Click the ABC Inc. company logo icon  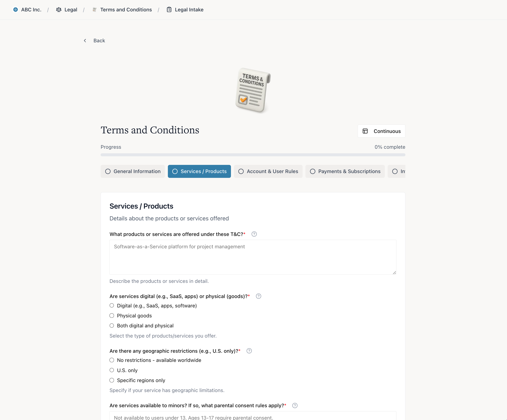(x=15, y=10)
